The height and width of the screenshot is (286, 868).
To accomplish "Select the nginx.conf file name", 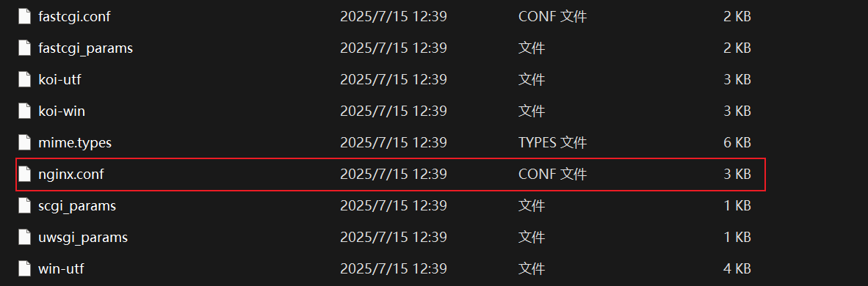I will click(70, 175).
